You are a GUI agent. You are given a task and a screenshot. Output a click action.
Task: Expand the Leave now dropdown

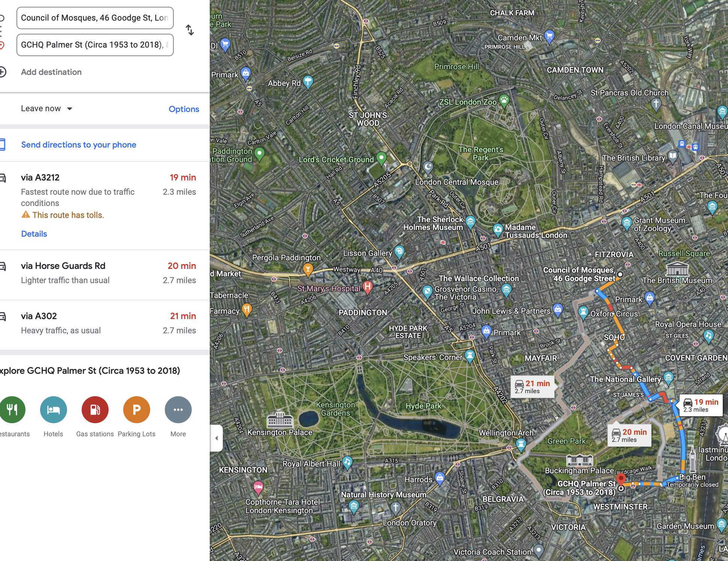[x=47, y=109]
